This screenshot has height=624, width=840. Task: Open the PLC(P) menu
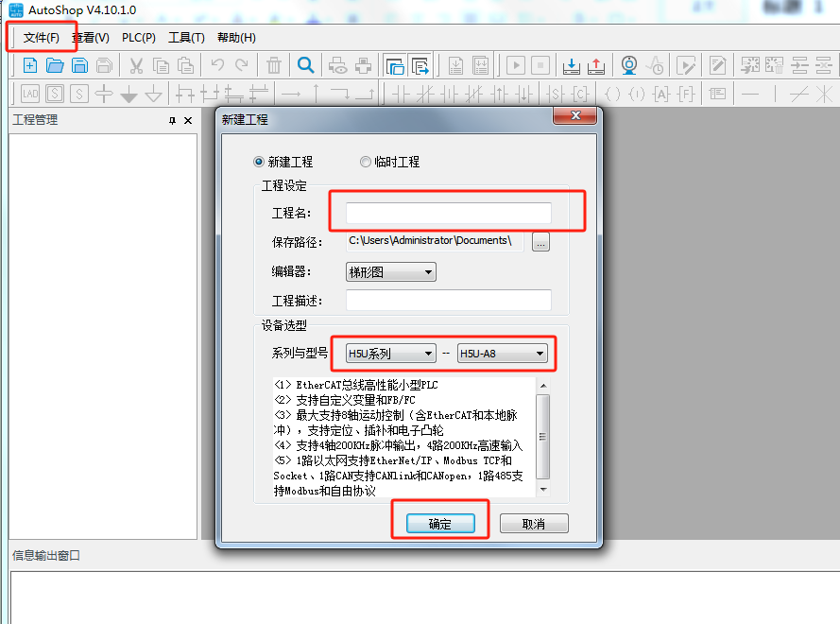point(139,38)
